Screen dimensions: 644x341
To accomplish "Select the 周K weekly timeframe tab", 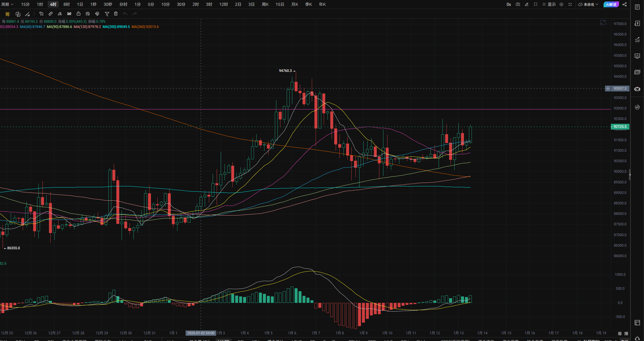I will (x=265, y=4).
